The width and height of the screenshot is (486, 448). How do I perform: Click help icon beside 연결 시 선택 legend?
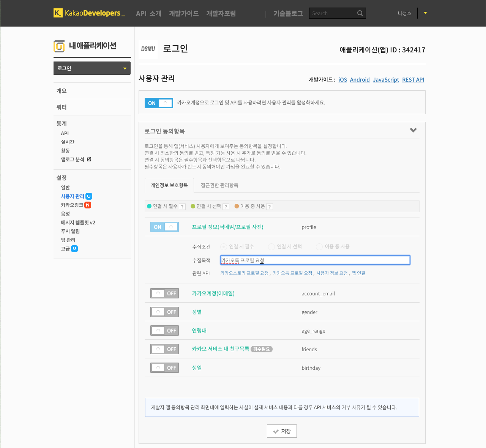[x=226, y=207]
